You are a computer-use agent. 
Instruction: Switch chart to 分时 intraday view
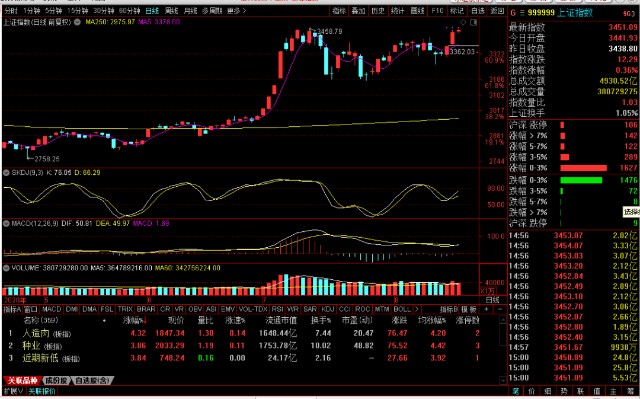point(11,11)
